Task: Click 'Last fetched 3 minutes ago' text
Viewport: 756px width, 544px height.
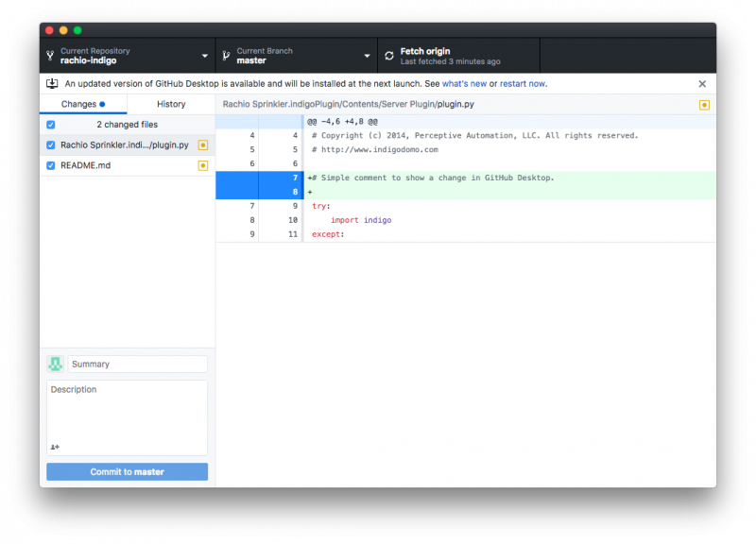Action: pos(451,61)
